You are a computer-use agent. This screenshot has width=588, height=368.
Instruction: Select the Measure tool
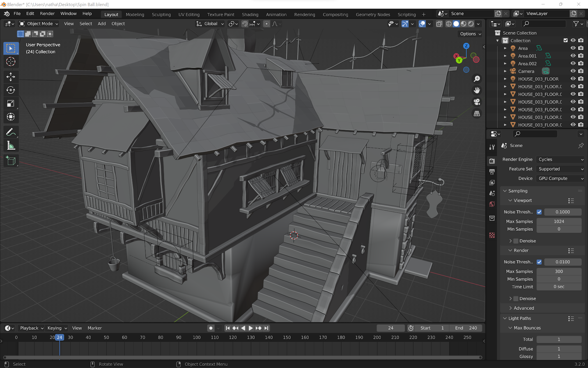[x=11, y=146]
